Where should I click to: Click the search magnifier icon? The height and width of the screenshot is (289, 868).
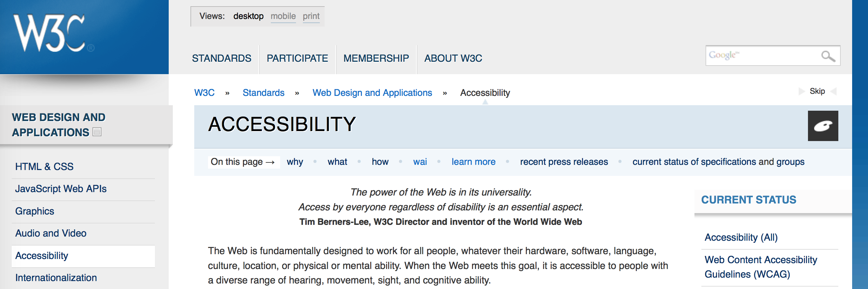click(x=828, y=56)
